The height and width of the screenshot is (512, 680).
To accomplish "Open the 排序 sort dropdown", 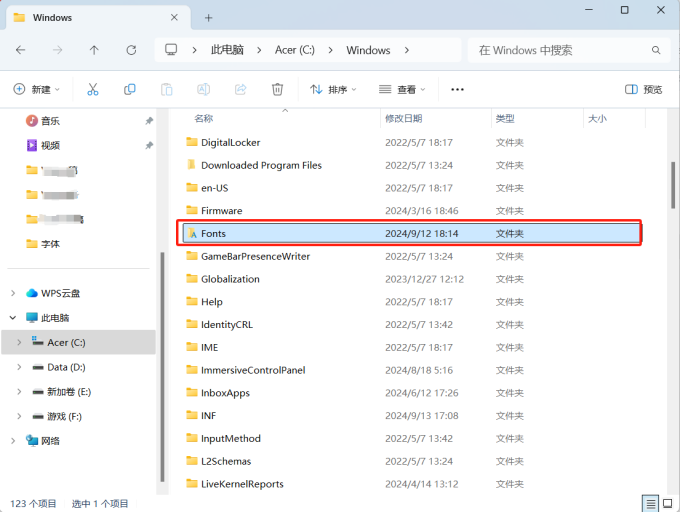I will click(333, 89).
